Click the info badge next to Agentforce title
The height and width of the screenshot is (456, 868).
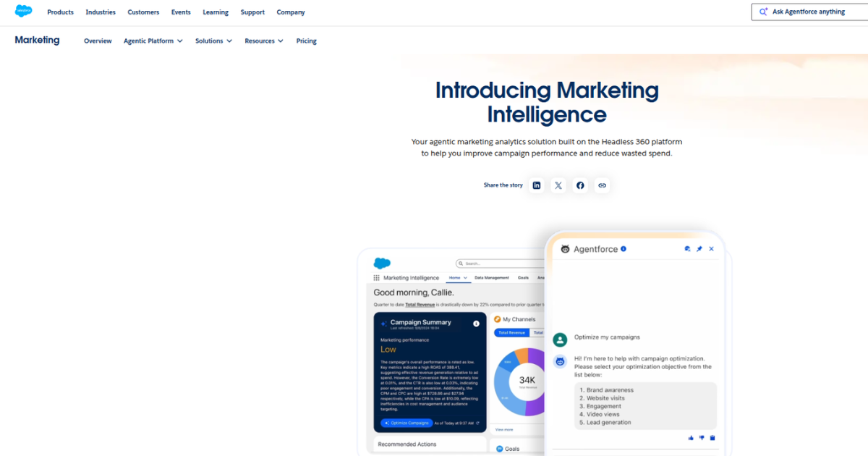point(624,249)
